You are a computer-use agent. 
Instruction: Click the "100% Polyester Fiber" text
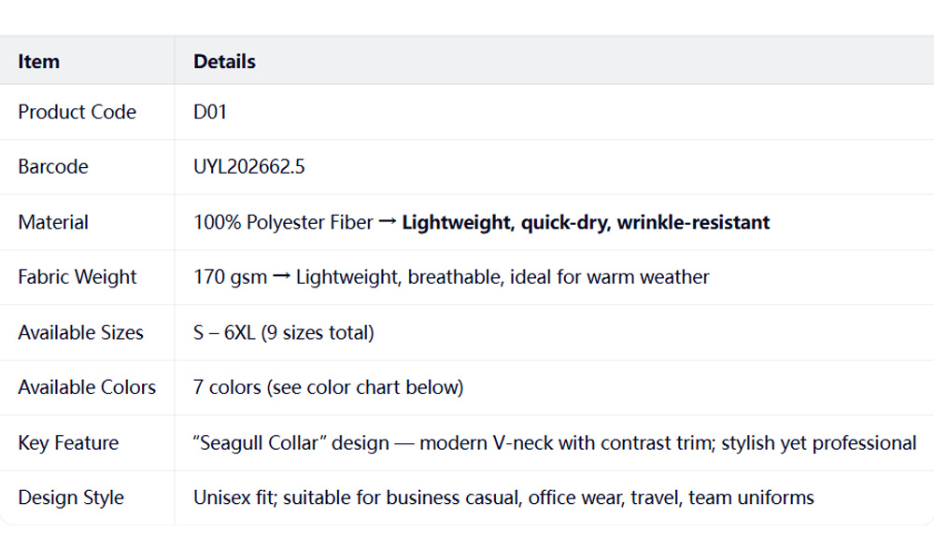click(x=283, y=222)
